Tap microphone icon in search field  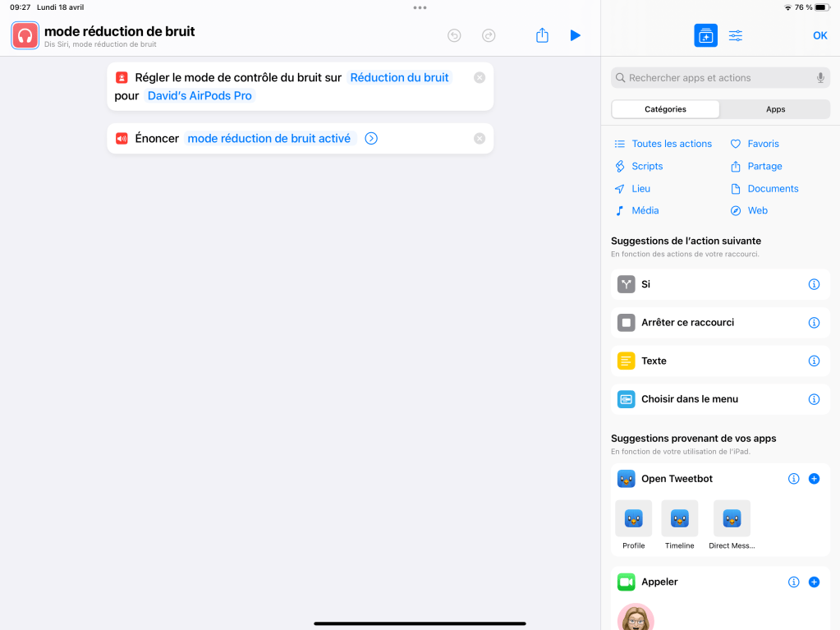[x=819, y=78]
